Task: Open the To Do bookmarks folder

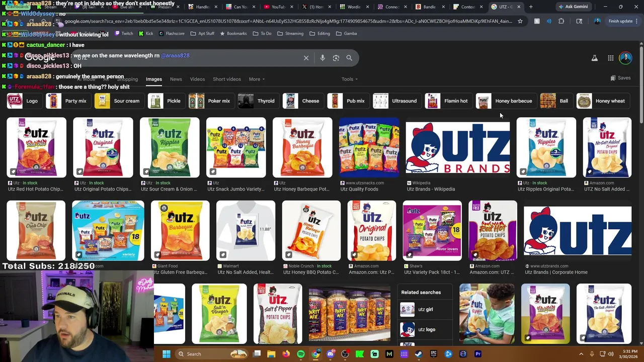Action: click(x=262, y=33)
